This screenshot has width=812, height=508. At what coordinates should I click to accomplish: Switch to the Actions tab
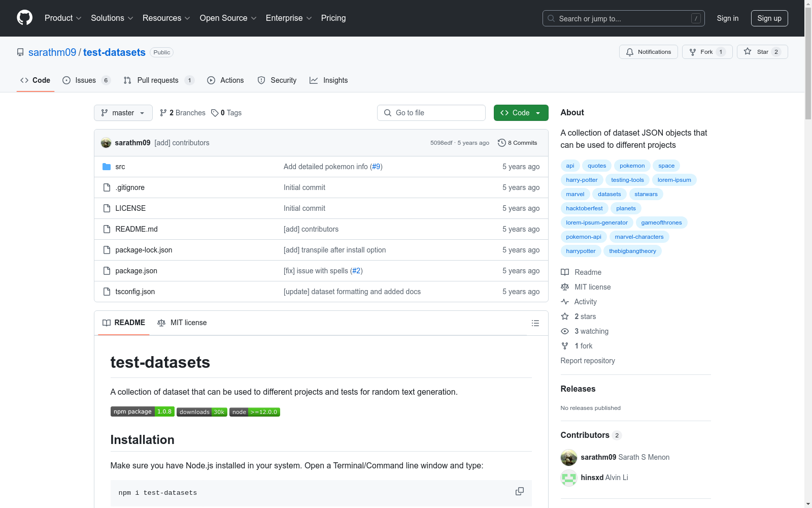(x=225, y=80)
